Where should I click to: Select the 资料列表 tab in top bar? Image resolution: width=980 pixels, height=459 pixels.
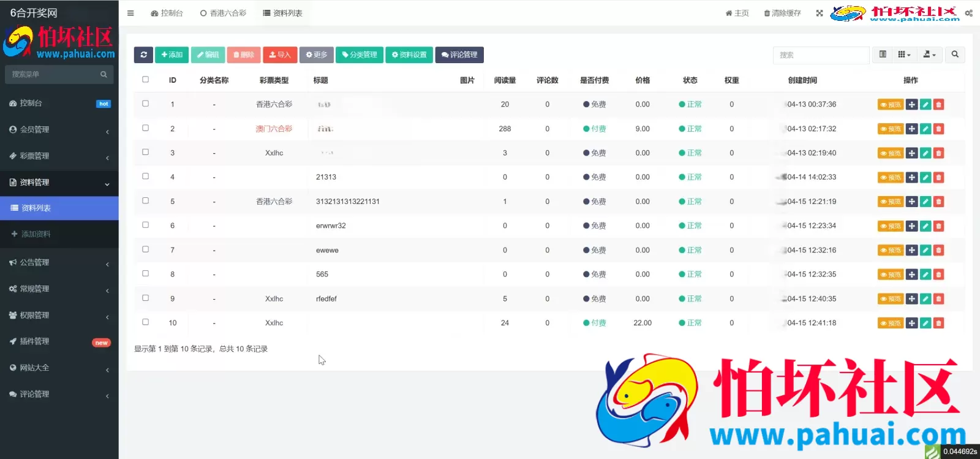[x=282, y=13]
